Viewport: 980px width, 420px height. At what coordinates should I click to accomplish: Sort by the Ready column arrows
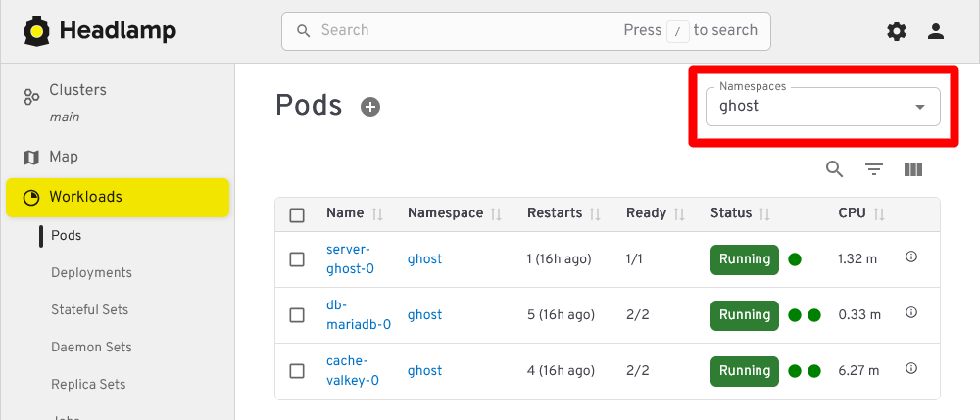679,214
